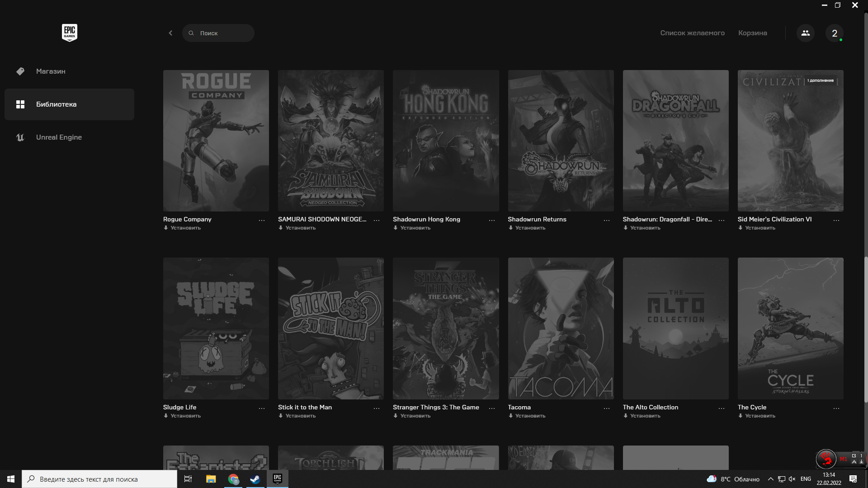
Task: Open the Shadowrun Hong Kong cover
Action: (x=446, y=141)
